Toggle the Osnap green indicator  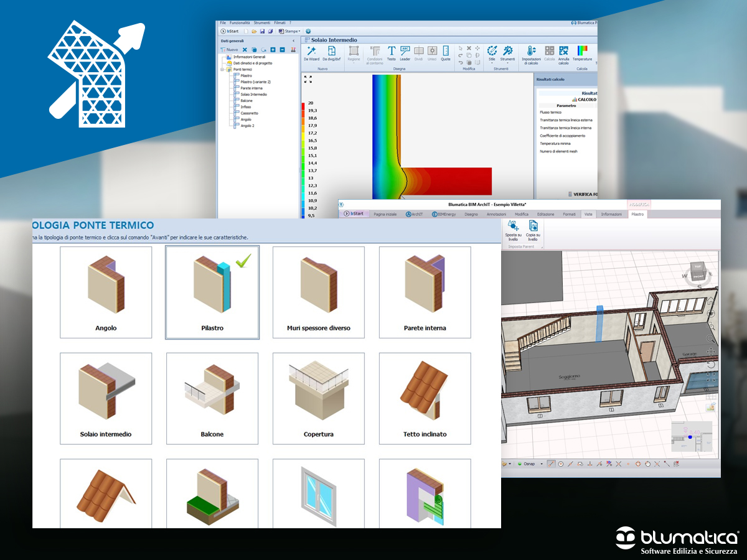[x=520, y=464]
